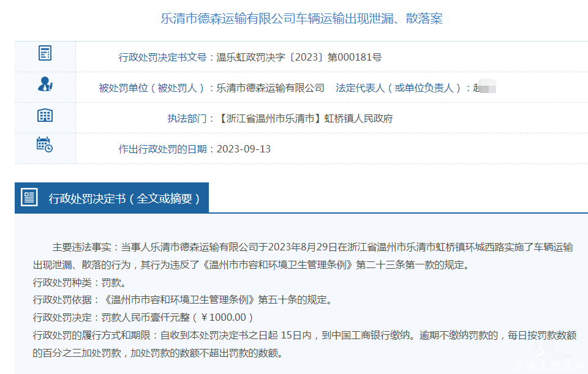Click the company name 乐清市德森运输有限公司 in the info row

coord(270,88)
